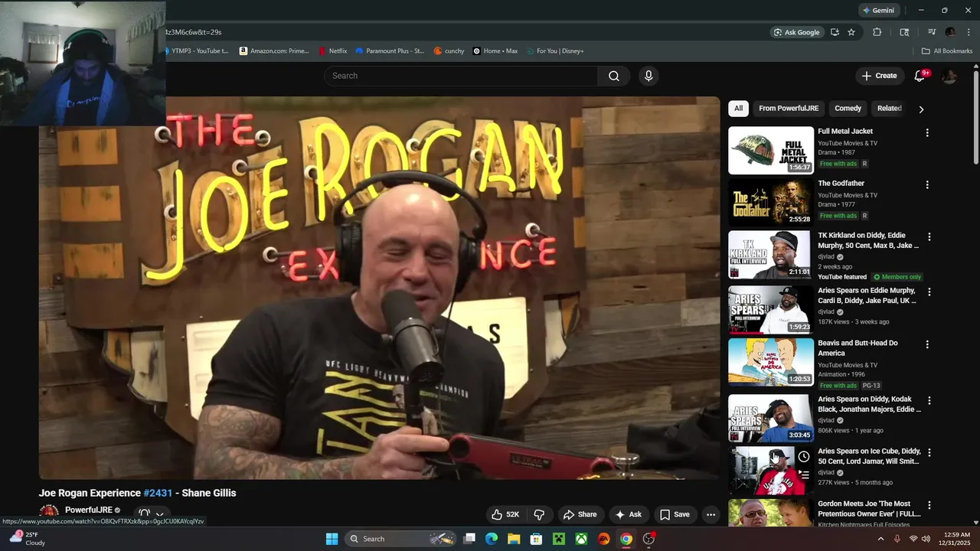Open Task View from taskbar
The width and height of the screenshot is (980, 551).
(x=469, y=539)
